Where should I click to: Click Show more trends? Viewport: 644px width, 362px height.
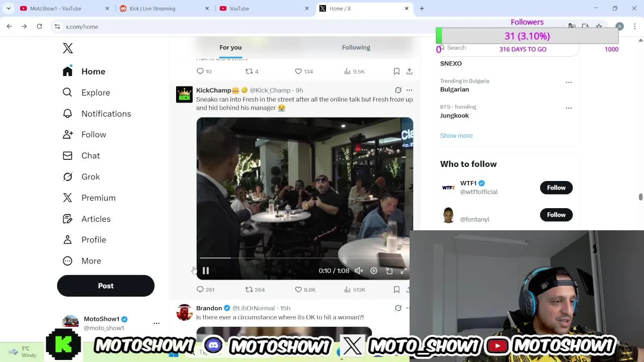(456, 136)
